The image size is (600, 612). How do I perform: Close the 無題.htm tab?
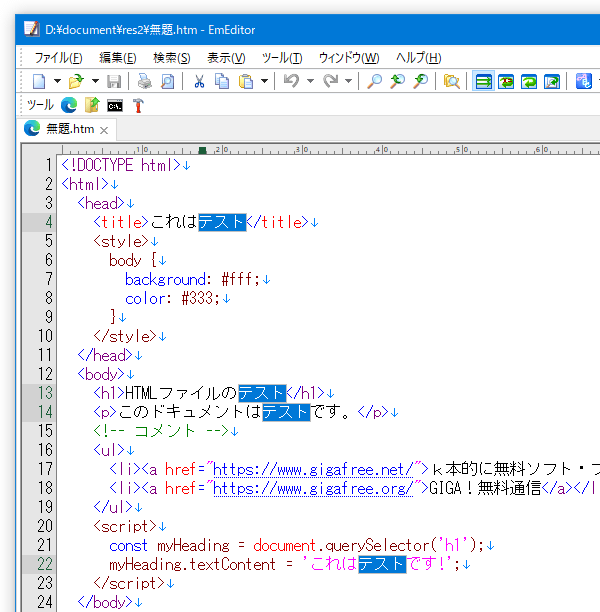(104, 130)
